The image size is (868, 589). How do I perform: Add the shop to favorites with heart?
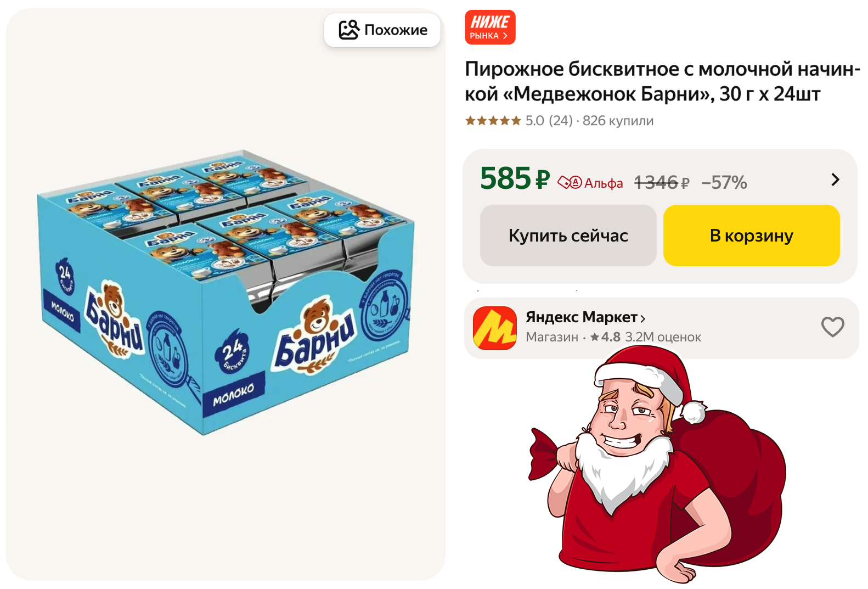pyautogui.click(x=832, y=327)
